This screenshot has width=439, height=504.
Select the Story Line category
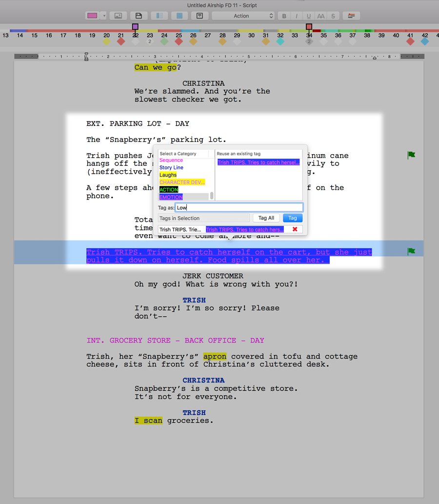tap(171, 167)
